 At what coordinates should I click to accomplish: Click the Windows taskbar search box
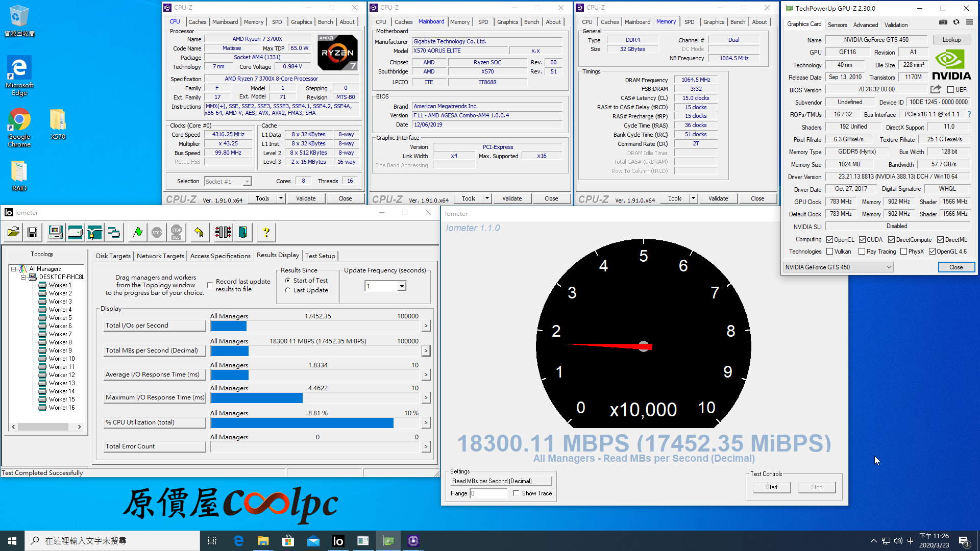click(112, 541)
